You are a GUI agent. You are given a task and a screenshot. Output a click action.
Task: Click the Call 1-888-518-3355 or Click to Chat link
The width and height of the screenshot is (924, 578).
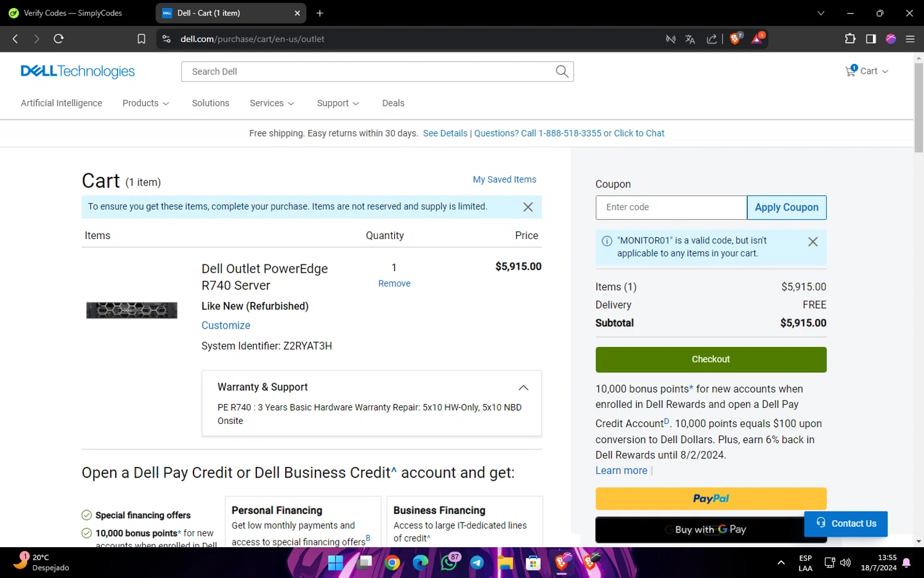(569, 133)
